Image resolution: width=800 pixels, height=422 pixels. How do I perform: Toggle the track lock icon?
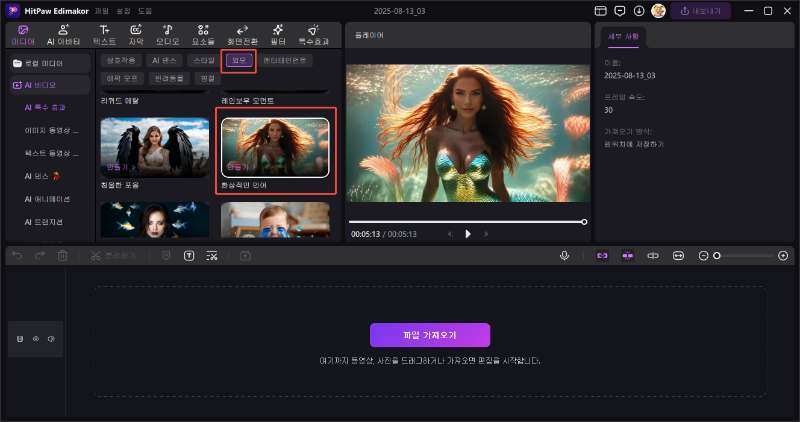20,340
